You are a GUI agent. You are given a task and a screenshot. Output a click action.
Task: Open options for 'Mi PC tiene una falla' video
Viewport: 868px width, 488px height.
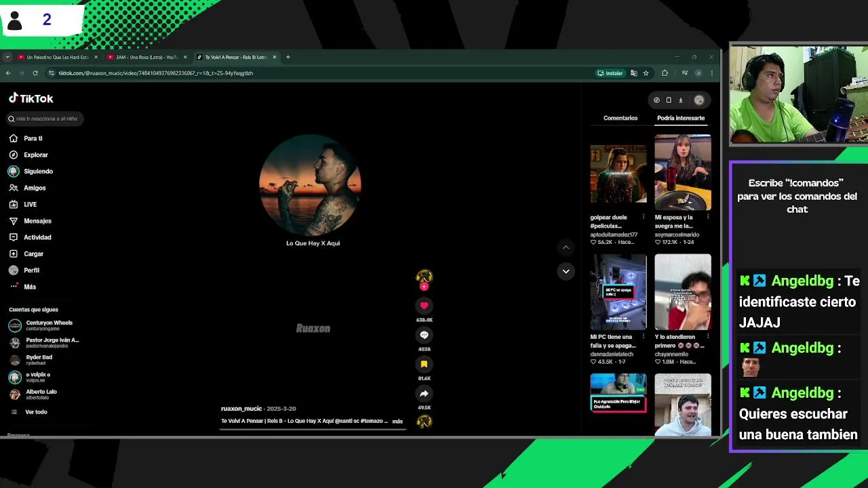click(x=643, y=336)
